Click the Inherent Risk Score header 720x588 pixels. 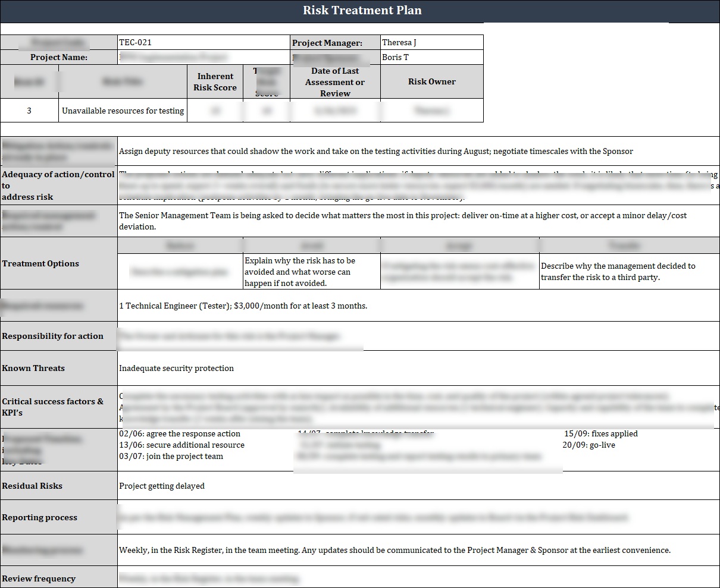coord(215,81)
